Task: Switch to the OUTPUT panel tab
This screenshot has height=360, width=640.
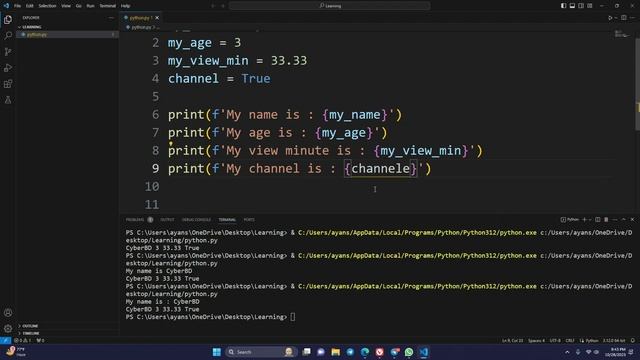Action: click(167, 220)
